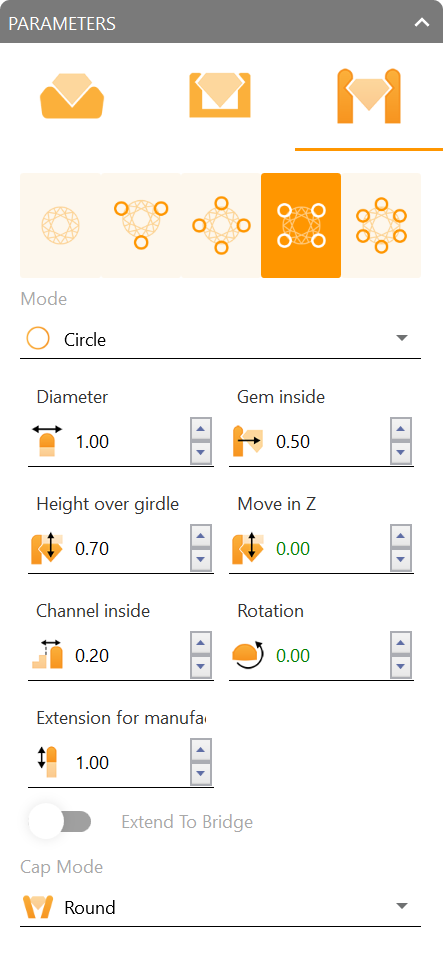Screen dimensions: 443x955
Task: Open the Mode dropdown showing Circle
Action: point(221,339)
